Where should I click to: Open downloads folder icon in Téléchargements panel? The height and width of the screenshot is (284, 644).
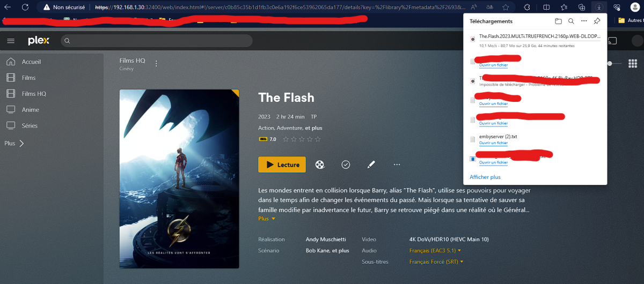point(558,21)
